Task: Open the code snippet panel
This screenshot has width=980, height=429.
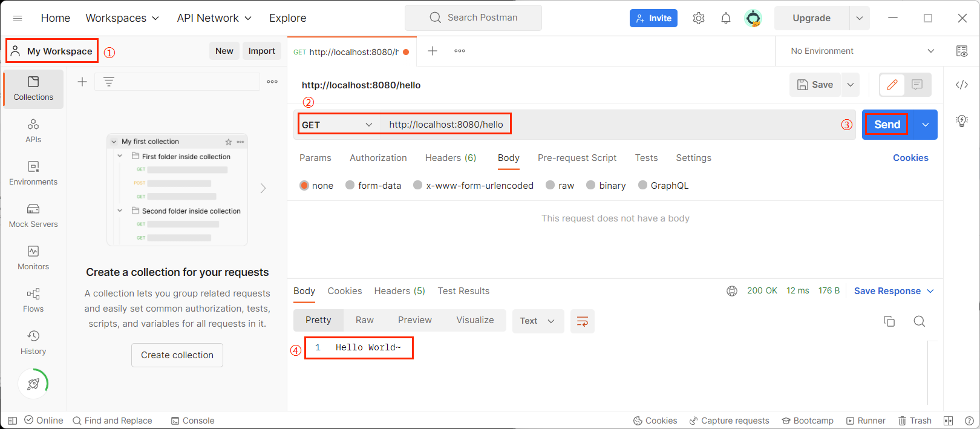Action: (x=962, y=85)
